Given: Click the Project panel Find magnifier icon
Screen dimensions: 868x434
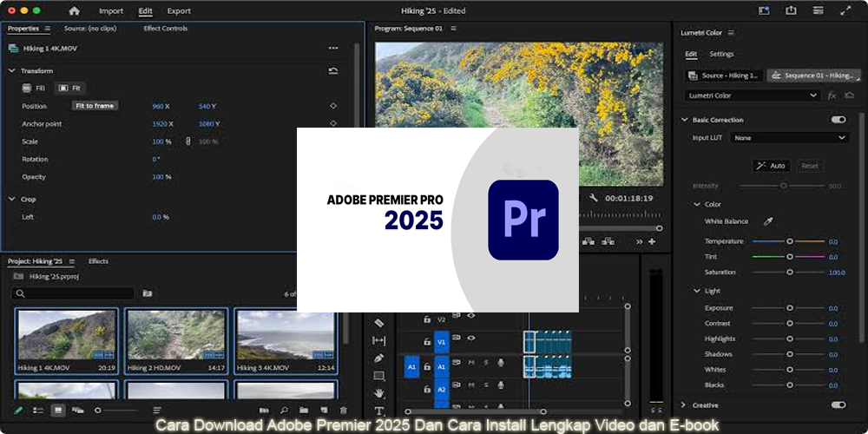Looking at the screenshot, I should point(284,411).
